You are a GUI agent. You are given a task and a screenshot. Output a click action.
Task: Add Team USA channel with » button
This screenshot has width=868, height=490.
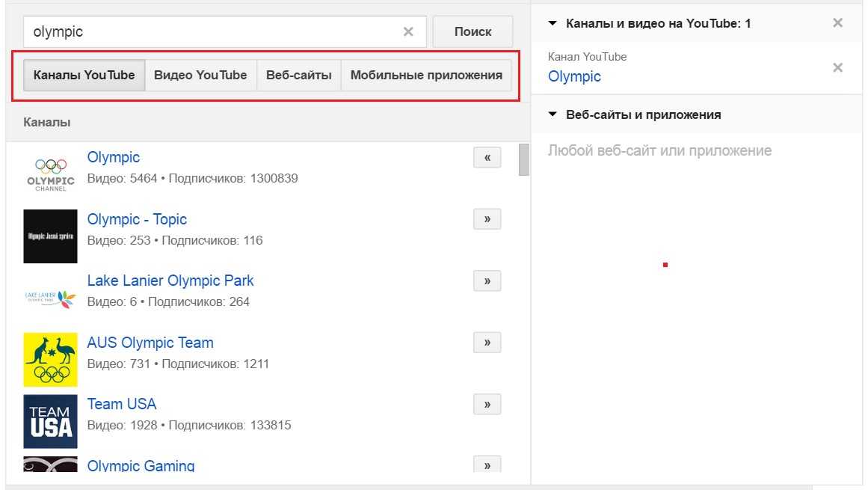pyautogui.click(x=487, y=404)
